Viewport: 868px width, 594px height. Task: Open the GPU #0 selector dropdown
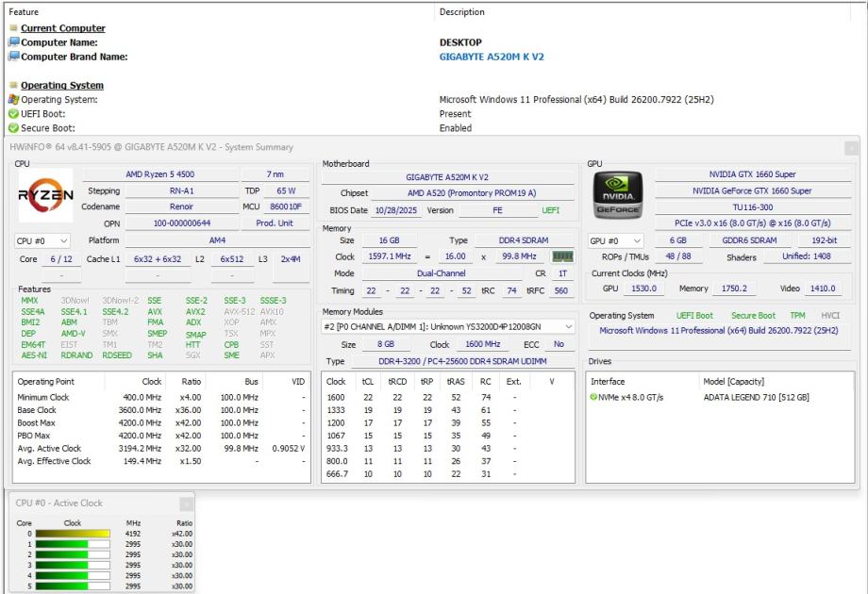[616, 241]
